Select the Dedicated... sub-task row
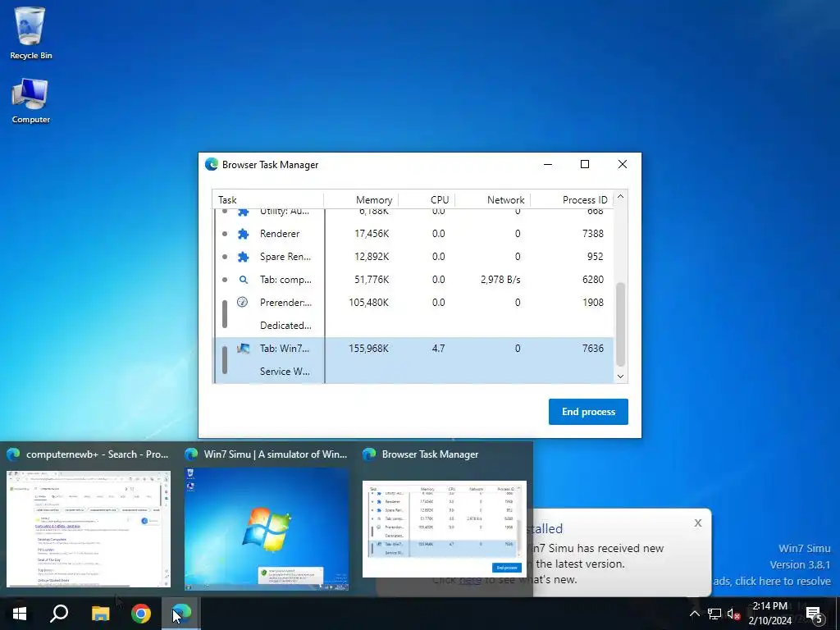This screenshot has width=840, height=630. tap(413, 325)
